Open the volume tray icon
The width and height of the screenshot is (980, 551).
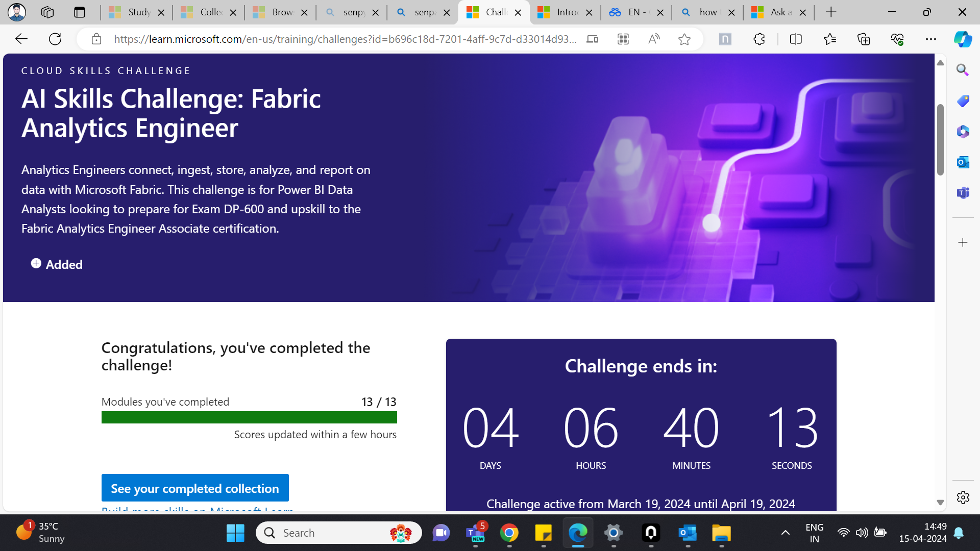[x=862, y=533]
